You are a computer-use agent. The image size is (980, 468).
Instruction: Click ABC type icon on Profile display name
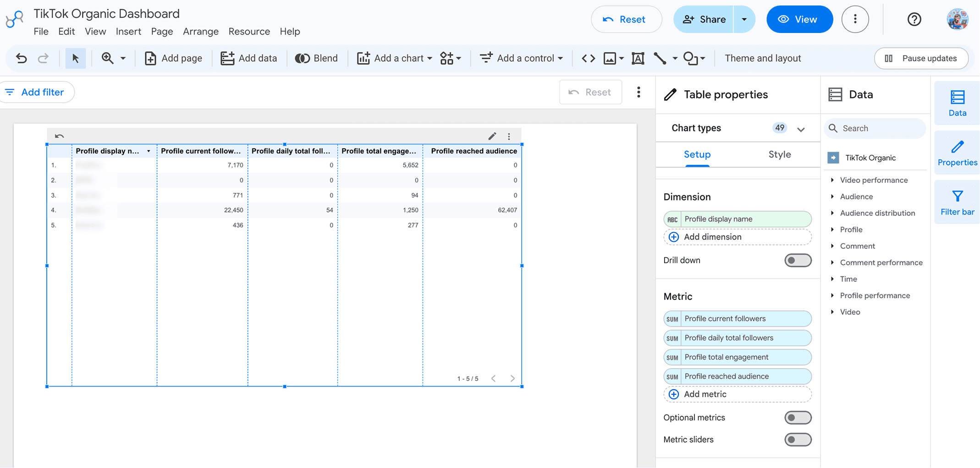[672, 219]
